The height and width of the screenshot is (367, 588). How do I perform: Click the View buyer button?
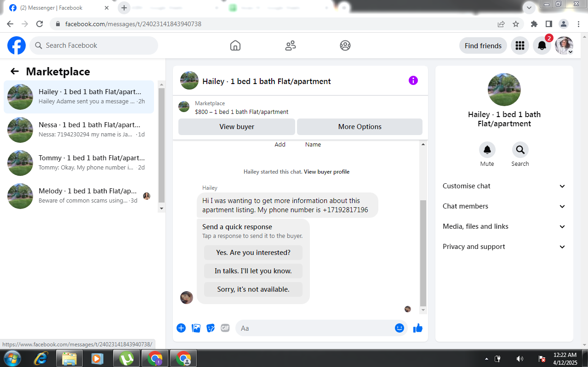click(x=237, y=127)
